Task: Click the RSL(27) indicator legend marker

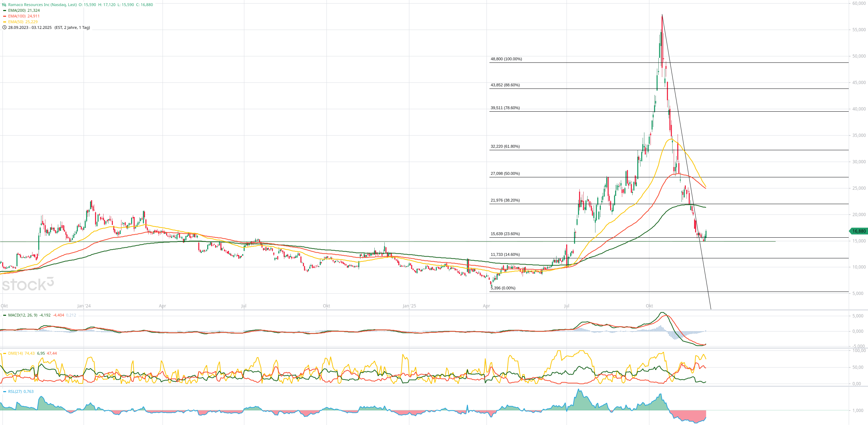Action: pos(5,391)
